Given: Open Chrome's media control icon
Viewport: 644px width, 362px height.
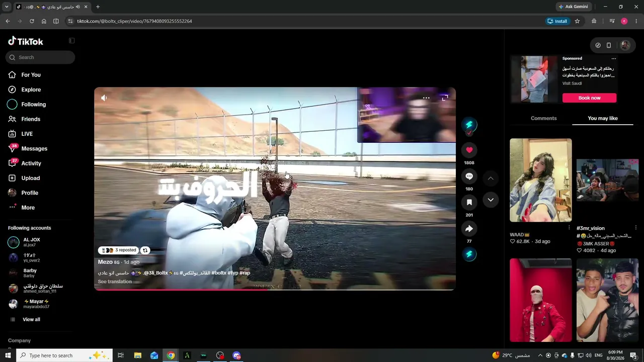Looking at the screenshot, I should pos(612,21).
